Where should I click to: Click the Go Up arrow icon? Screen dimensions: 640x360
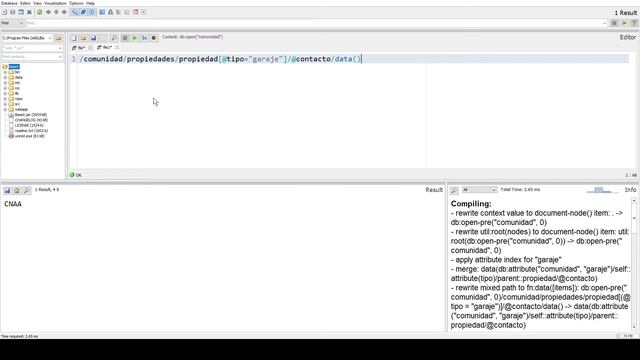(x=56, y=12)
